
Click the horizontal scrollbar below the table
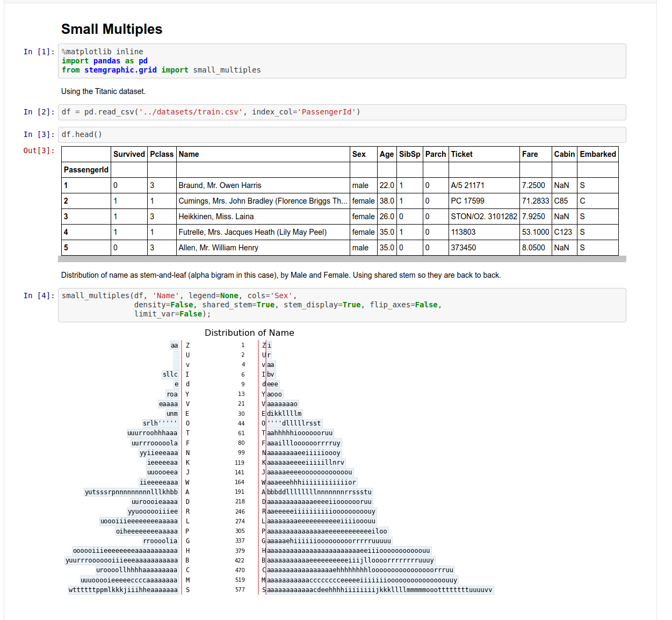tap(342, 259)
